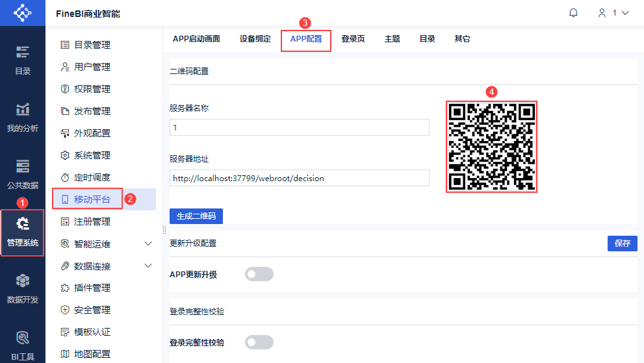644x363 pixels.
Task: Click the 保存 button
Action: coord(623,244)
